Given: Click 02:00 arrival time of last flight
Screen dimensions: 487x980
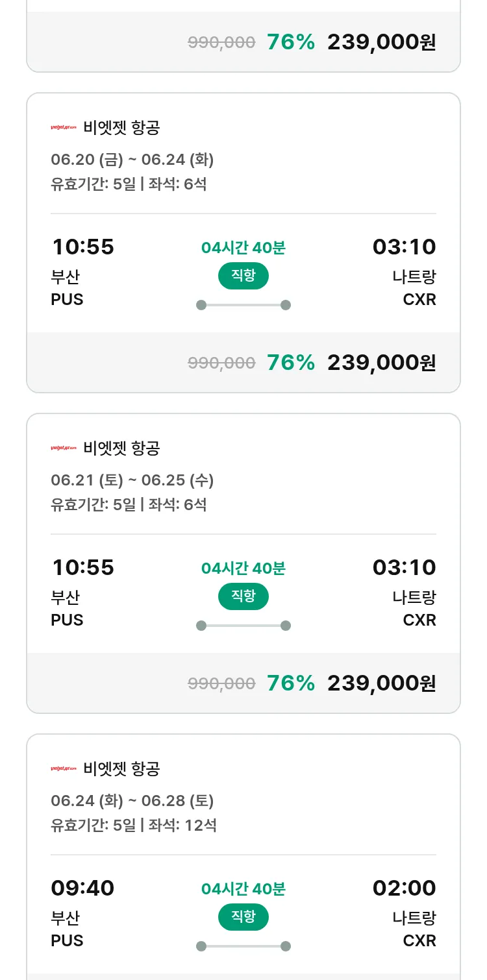Looking at the screenshot, I should click(x=404, y=888).
